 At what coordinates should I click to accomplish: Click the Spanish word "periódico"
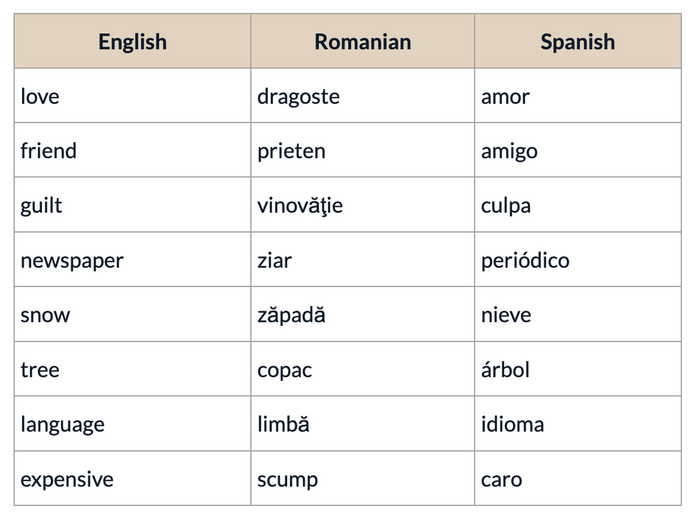click(525, 261)
